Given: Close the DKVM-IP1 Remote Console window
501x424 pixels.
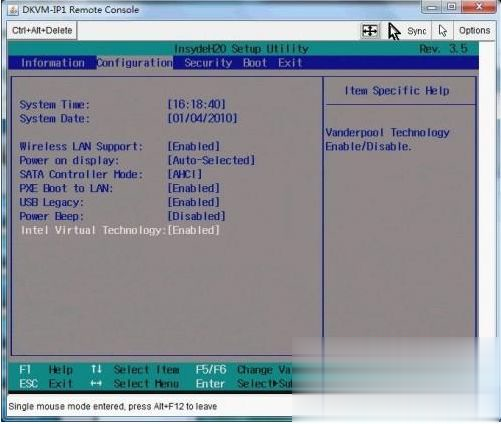Looking at the screenshot, I should pyautogui.click(x=479, y=7).
